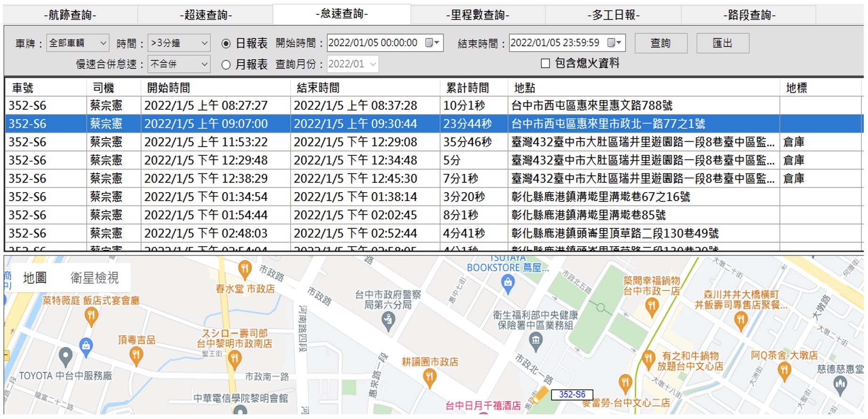Switch to the 超速查詢 tab
This screenshot has height=419, width=868.
[206, 15]
